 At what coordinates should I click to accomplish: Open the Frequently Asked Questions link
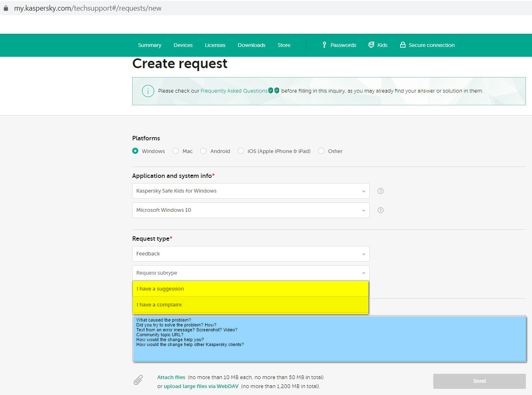coord(234,91)
